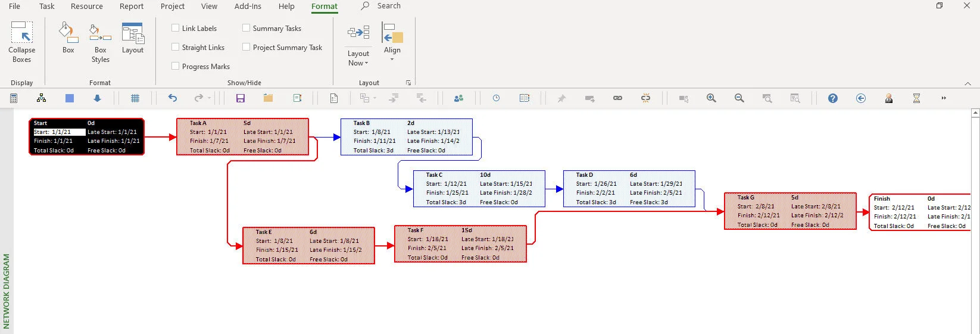Enable the Straight Links checkbox

(176, 47)
